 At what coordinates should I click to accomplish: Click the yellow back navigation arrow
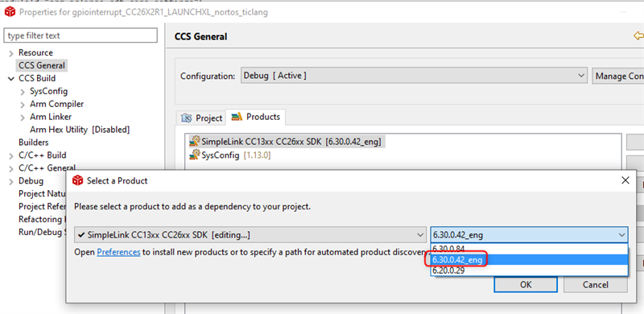point(638,36)
